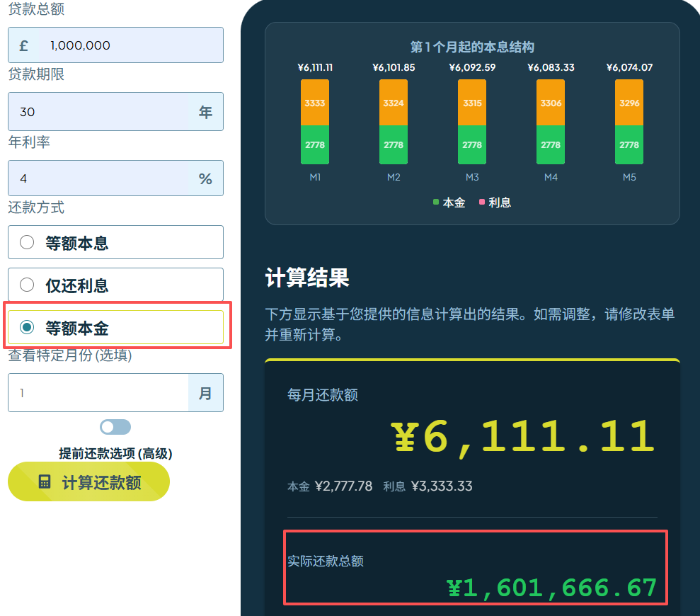Click the % symbol in the 年利率 field
This screenshot has width=700, height=616.
(x=205, y=178)
